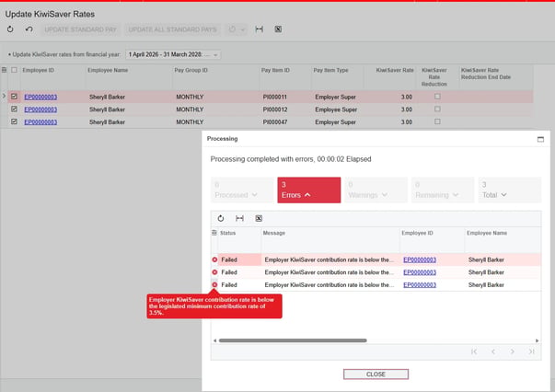Click the horizontal scrollbar in Processing grid
The height and width of the screenshot is (392, 555).
coord(293,340)
